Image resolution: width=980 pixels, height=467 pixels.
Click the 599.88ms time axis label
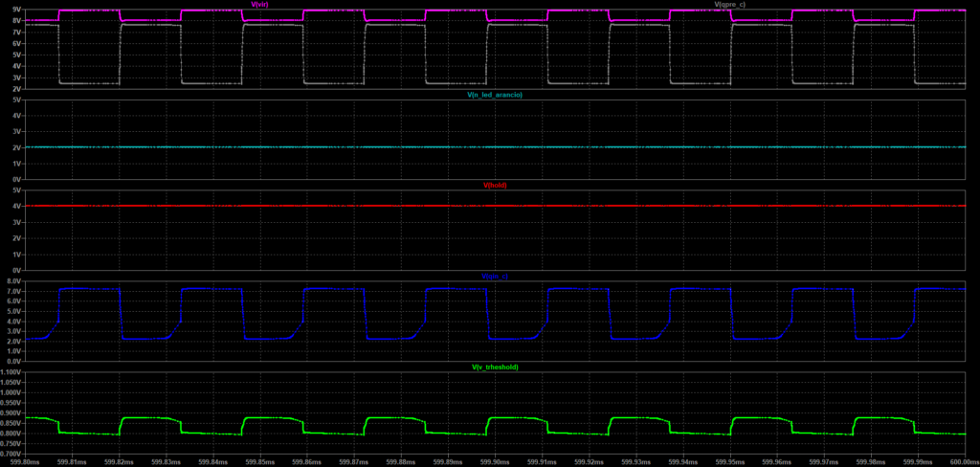[401, 462]
